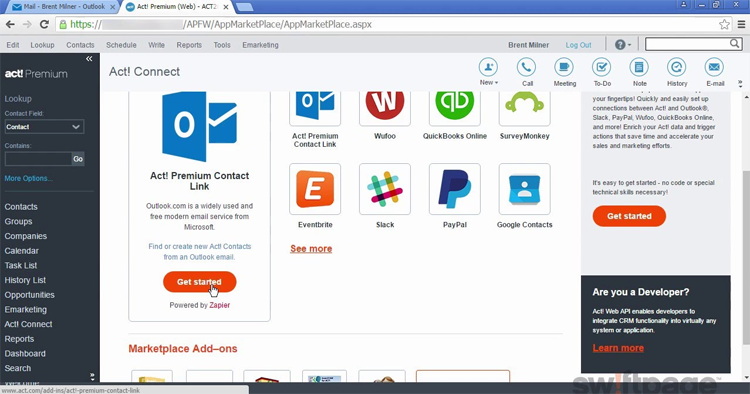Open Task List in the sidebar

(21, 266)
